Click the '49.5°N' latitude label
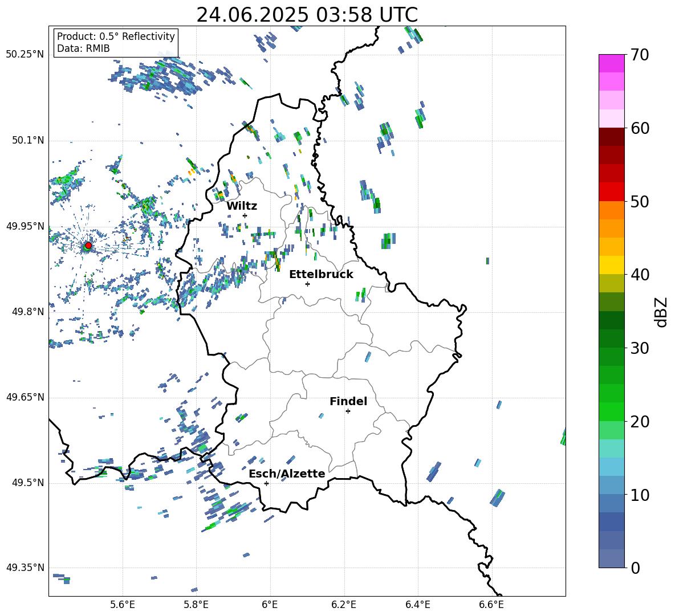The image size is (675, 616). (29, 483)
